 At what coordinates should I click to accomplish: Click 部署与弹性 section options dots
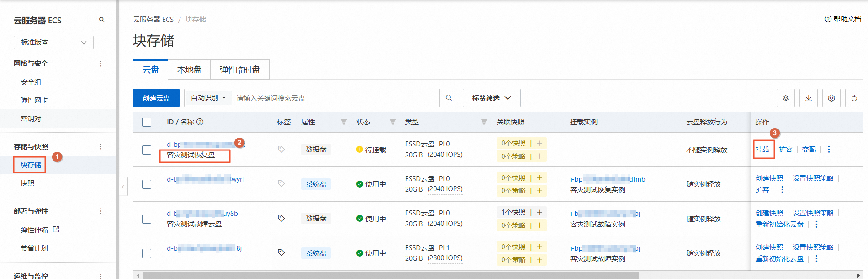point(101,211)
